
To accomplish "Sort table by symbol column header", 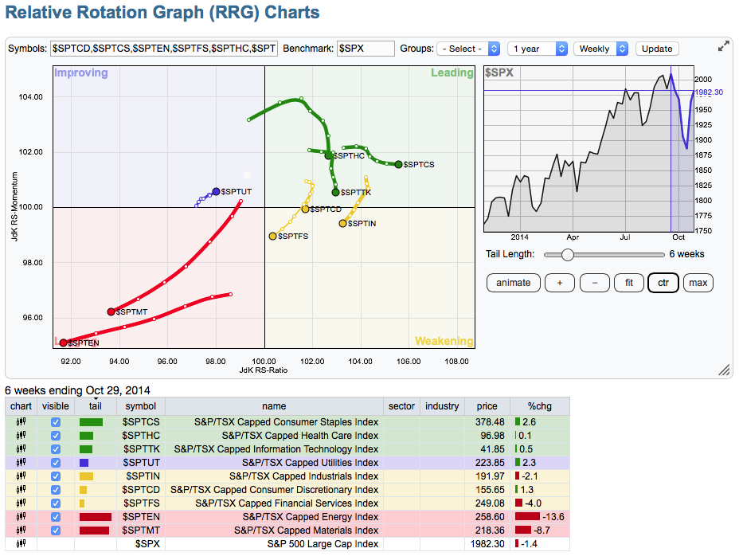I will pos(141,406).
